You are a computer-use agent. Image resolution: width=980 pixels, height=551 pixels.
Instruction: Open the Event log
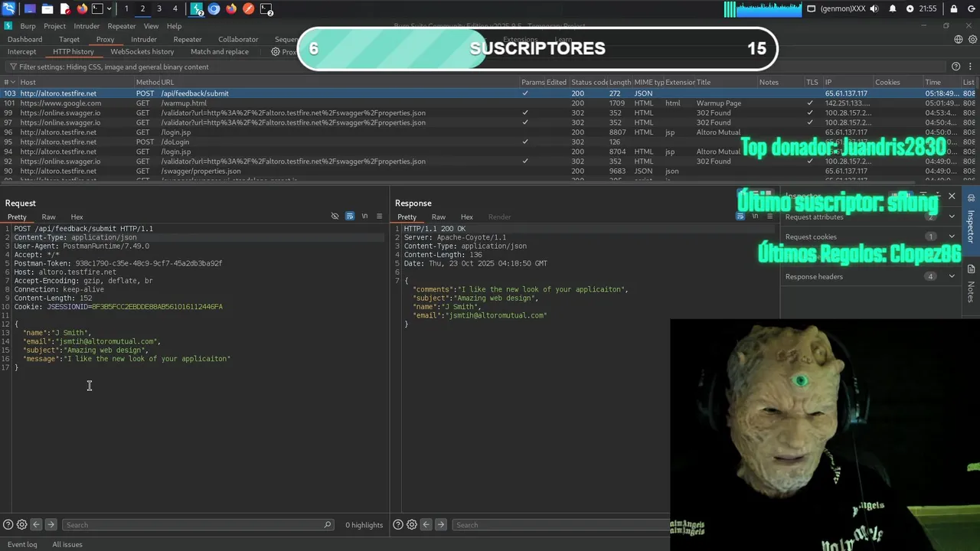click(x=22, y=545)
